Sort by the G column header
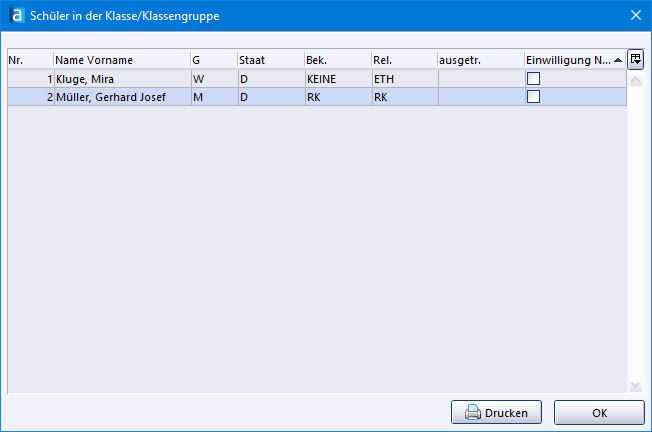 pos(212,60)
